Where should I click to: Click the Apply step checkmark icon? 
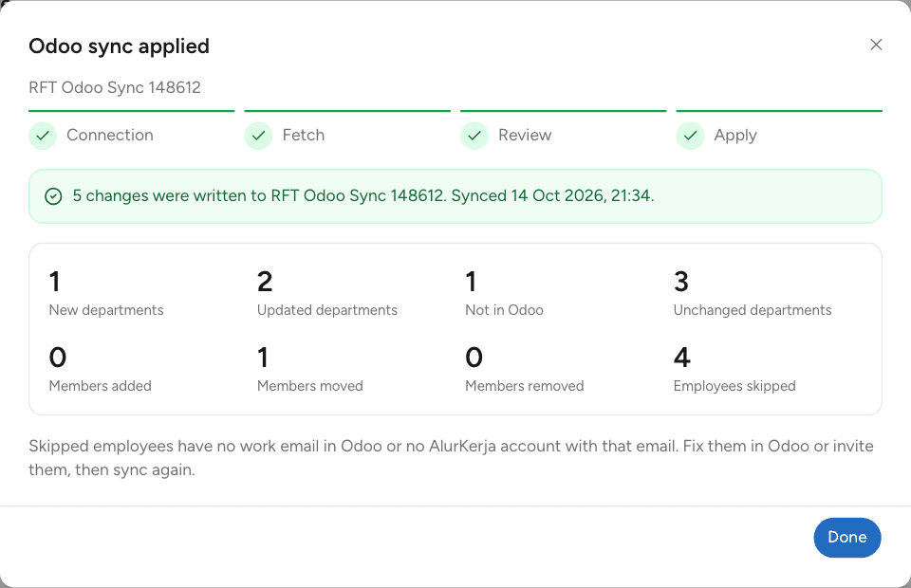[x=690, y=136]
